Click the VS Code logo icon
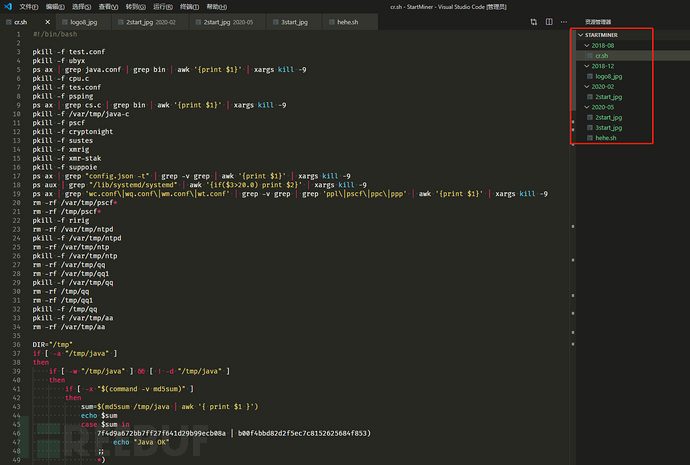 (7, 7)
